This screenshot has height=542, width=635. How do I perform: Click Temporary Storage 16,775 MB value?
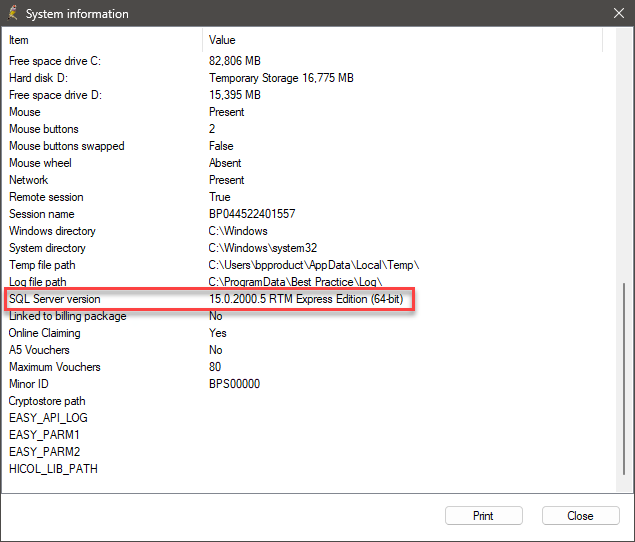[x=281, y=78]
